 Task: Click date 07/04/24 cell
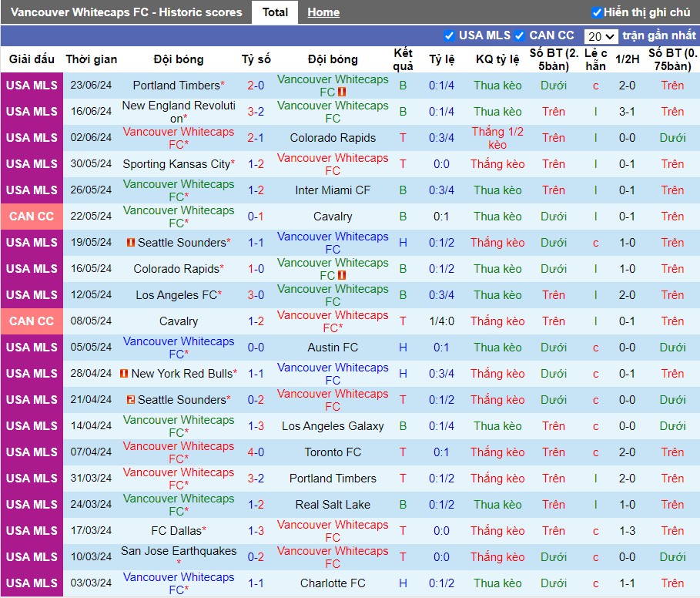pyautogui.click(x=91, y=452)
